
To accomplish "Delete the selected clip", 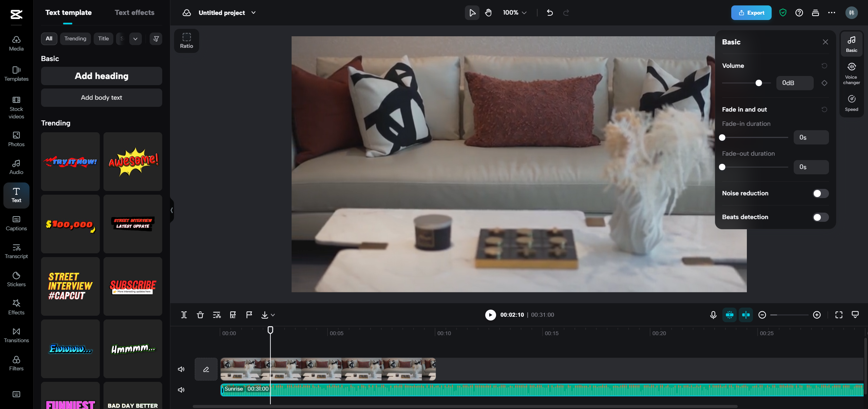I will [200, 315].
